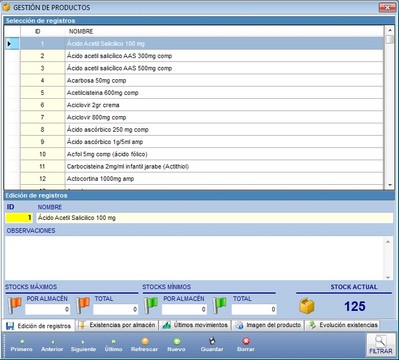This screenshot has width=399, height=360.
Task: Select row Acfol 5mg comp (ácido fólico)
Action: (x=202, y=154)
